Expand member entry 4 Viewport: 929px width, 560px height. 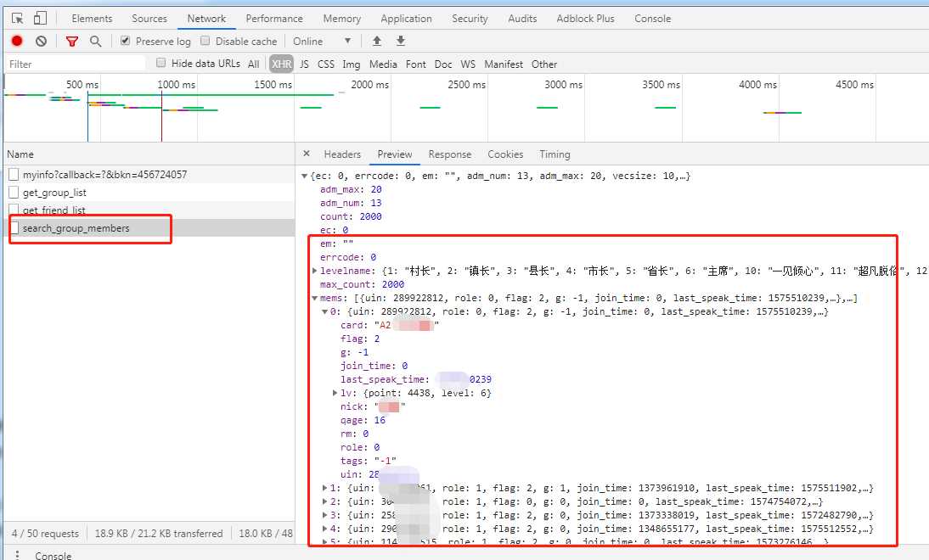(x=324, y=529)
